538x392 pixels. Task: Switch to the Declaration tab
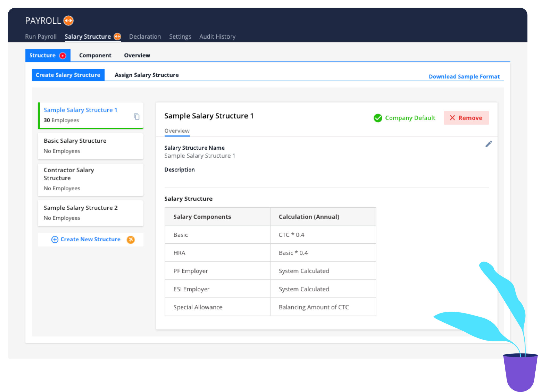click(x=145, y=36)
